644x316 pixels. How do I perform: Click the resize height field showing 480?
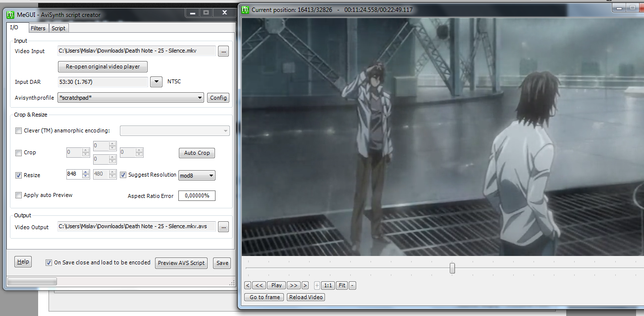point(101,175)
